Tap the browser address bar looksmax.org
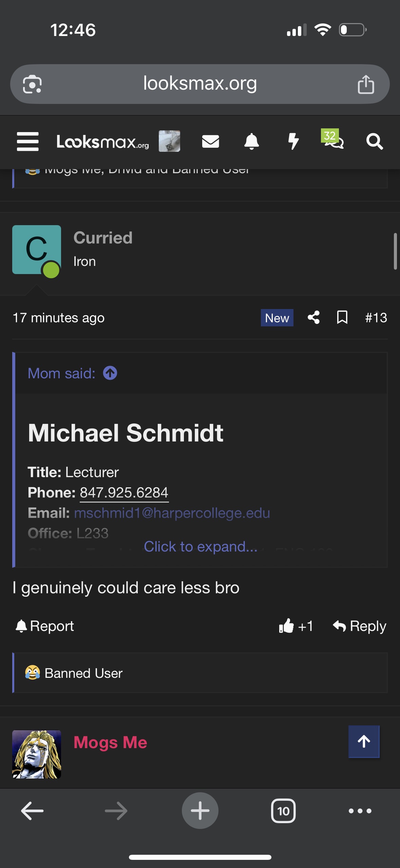The image size is (400, 868). click(x=200, y=84)
